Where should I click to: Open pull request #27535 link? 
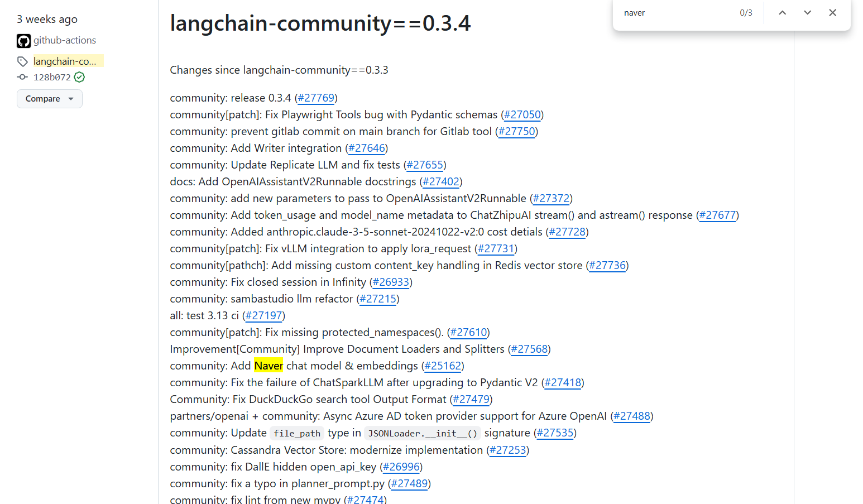coord(555,433)
